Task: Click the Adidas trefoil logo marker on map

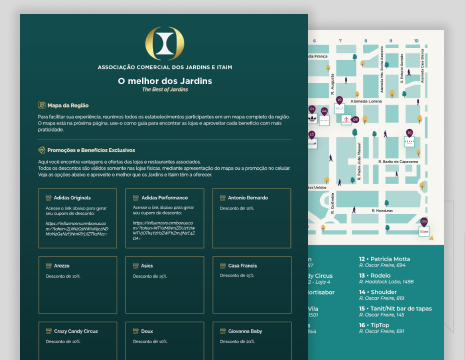Action: tap(312, 118)
